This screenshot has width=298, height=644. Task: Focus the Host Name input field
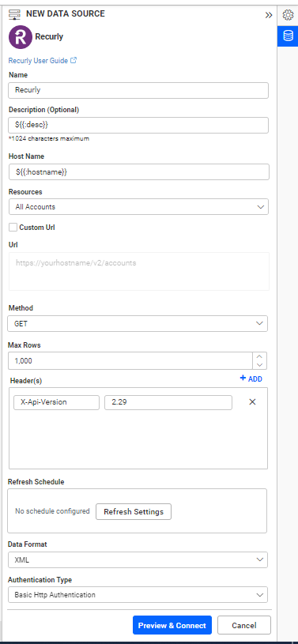point(139,172)
